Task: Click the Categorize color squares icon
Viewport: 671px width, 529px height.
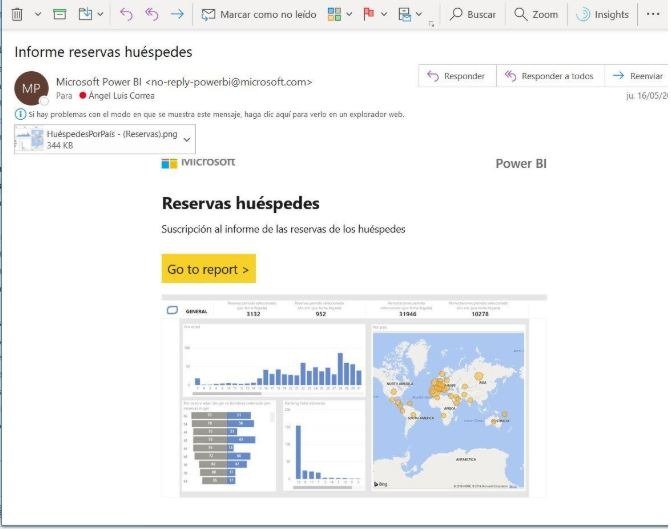Action: point(334,15)
